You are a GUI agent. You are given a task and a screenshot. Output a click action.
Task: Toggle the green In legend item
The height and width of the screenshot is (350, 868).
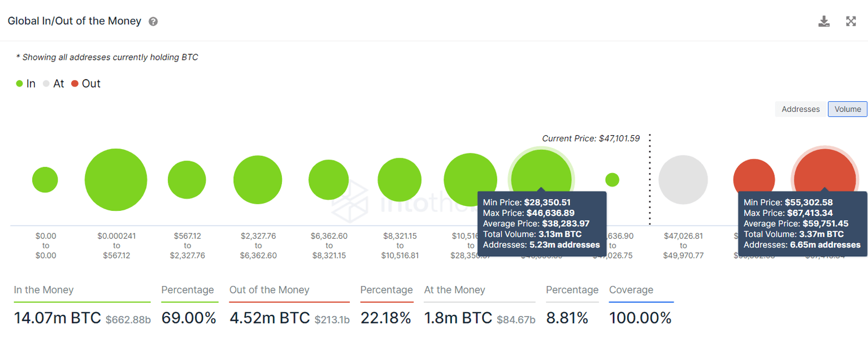(25, 84)
